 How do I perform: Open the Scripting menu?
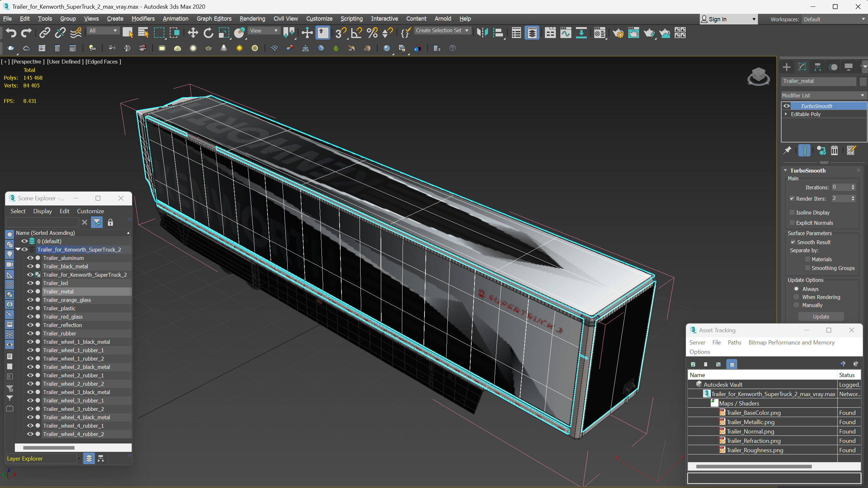[352, 18]
